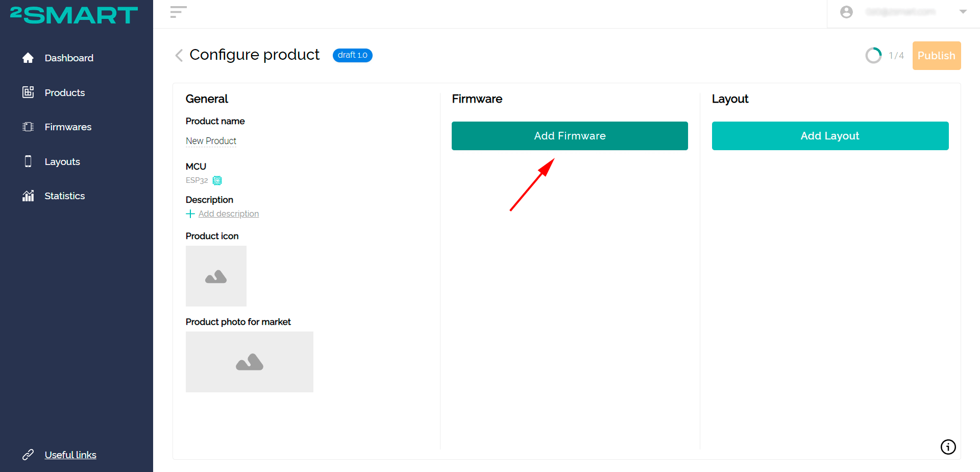Edit the New Product name field

pyautogui.click(x=211, y=141)
